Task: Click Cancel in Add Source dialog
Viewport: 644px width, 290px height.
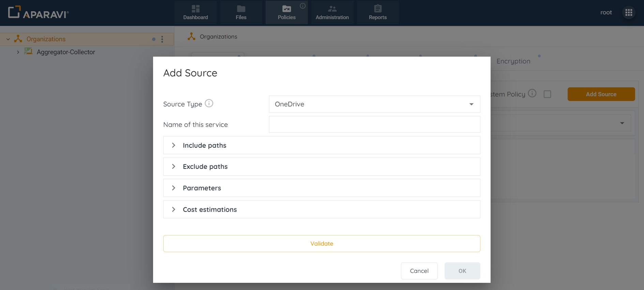Action: pyautogui.click(x=419, y=271)
